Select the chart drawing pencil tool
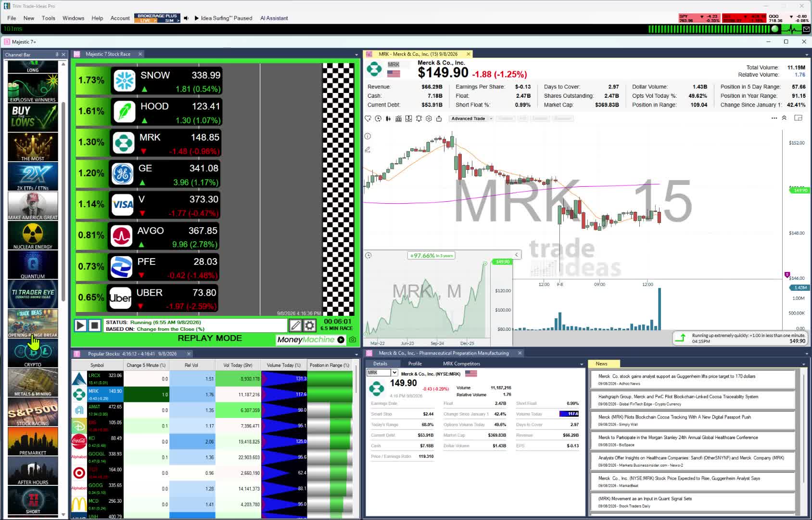The width and height of the screenshot is (812, 520). pyautogui.click(x=368, y=150)
